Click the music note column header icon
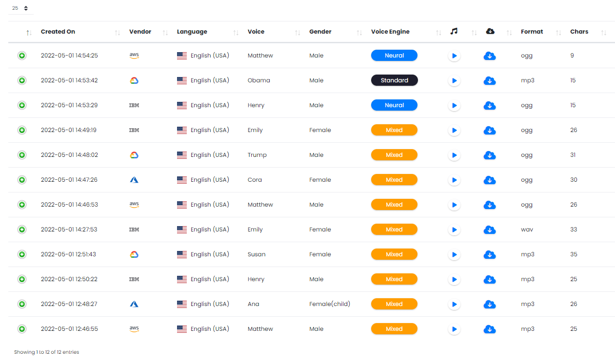 [454, 31]
